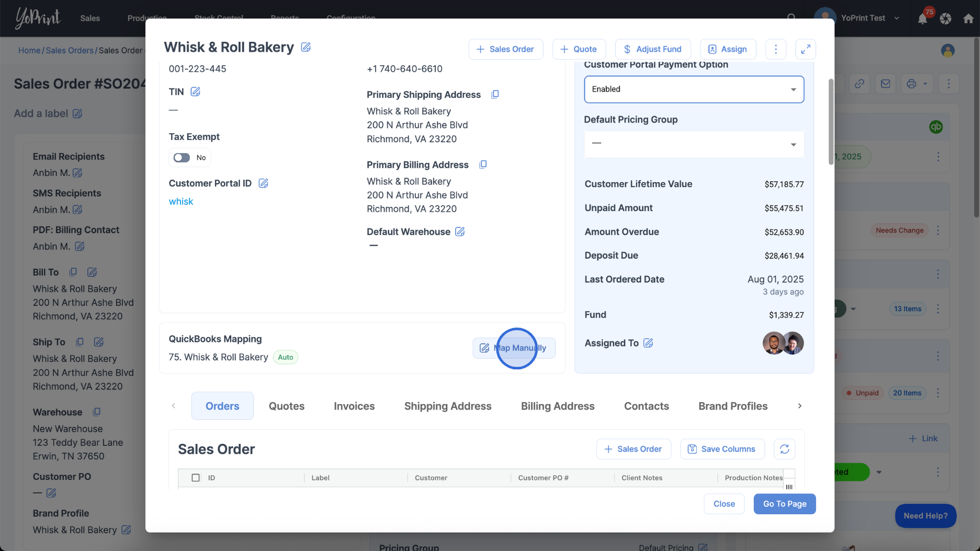The width and height of the screenshot is (980, 551).
Task: Click the Need Help? button
Action: (925, 516)
